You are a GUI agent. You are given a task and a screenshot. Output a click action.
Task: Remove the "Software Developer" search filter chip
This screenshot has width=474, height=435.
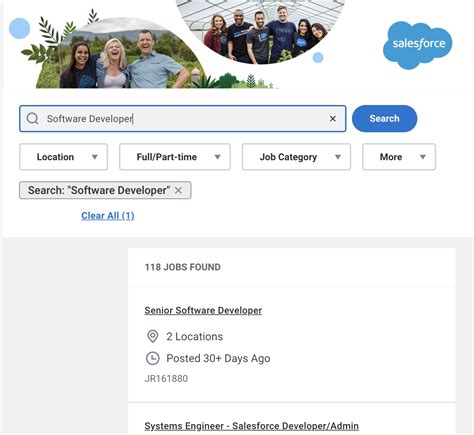[x=179, y=190]
